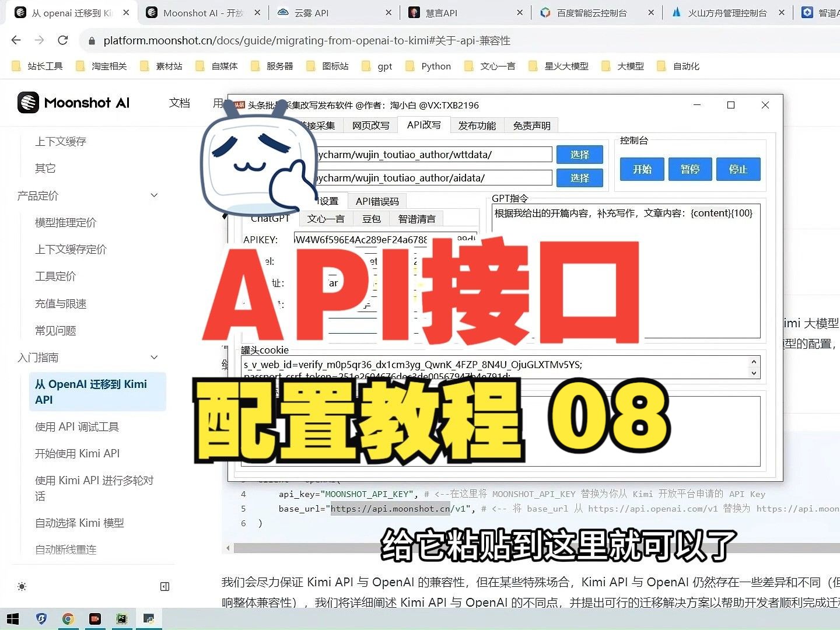Open the 文档 link in Moonshot header
This screenshot has height=630, width=840.
[x=180, y=103]
